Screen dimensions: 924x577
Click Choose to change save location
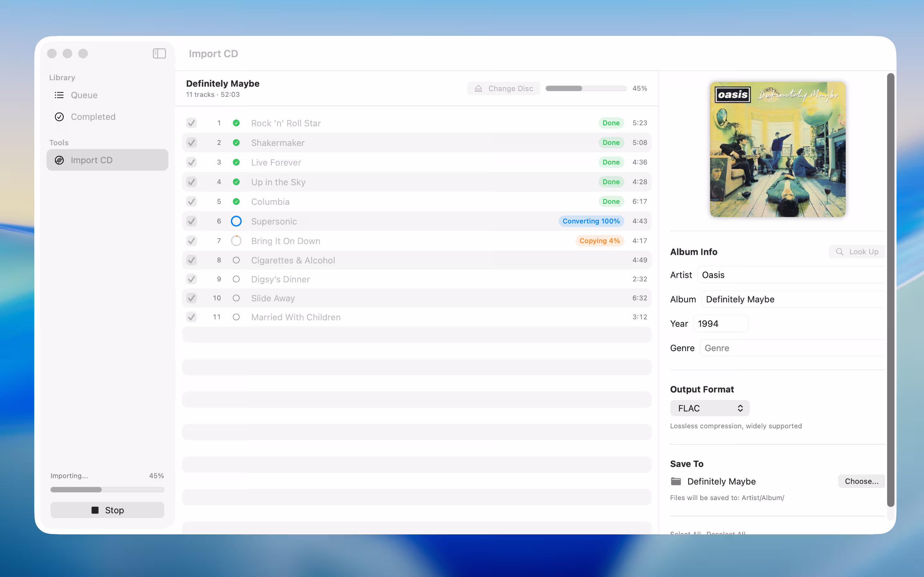coord(861,481)
